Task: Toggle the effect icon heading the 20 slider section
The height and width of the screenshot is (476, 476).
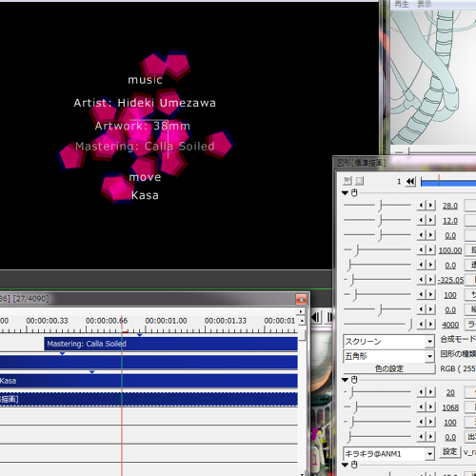Action: [354, 380]
